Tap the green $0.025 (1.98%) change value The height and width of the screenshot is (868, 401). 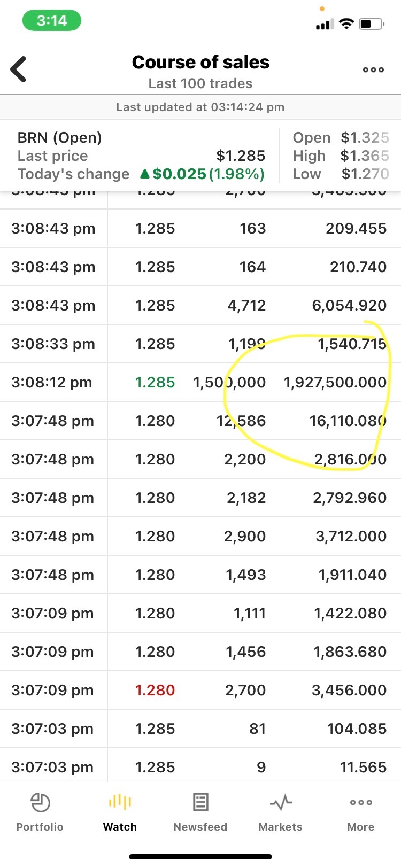202,174
